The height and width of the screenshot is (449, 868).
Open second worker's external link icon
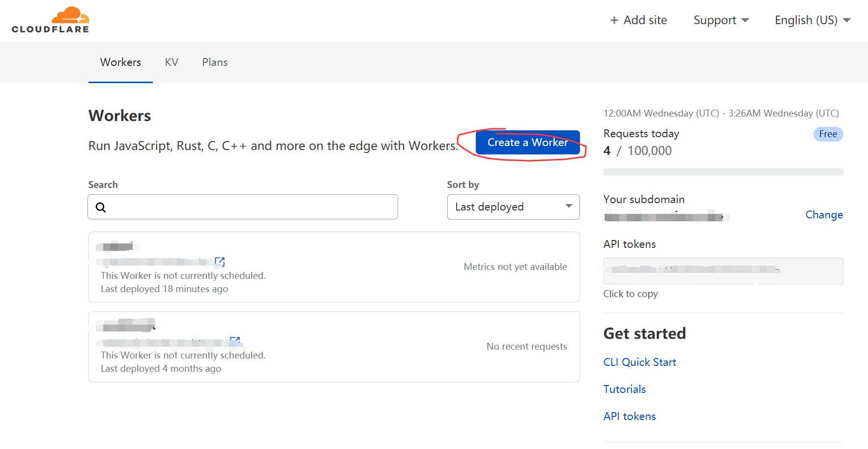tap(235, 341)
